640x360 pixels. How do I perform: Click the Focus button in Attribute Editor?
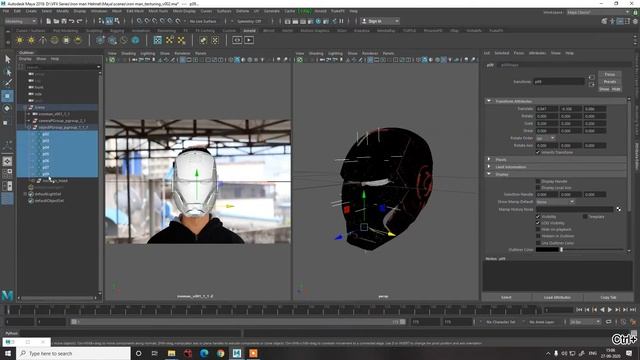(x=610, y=74)
